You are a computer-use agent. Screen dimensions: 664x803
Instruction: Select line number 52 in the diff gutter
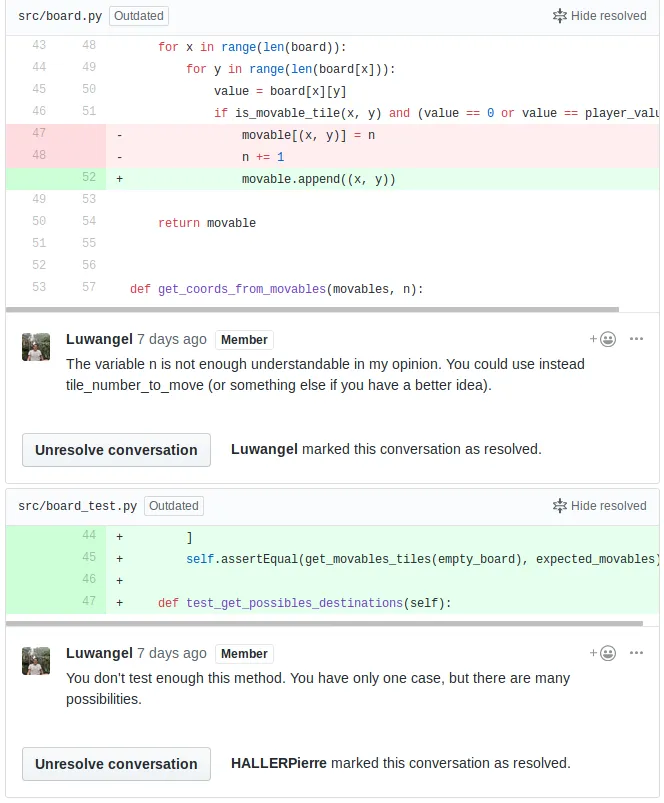88,177
